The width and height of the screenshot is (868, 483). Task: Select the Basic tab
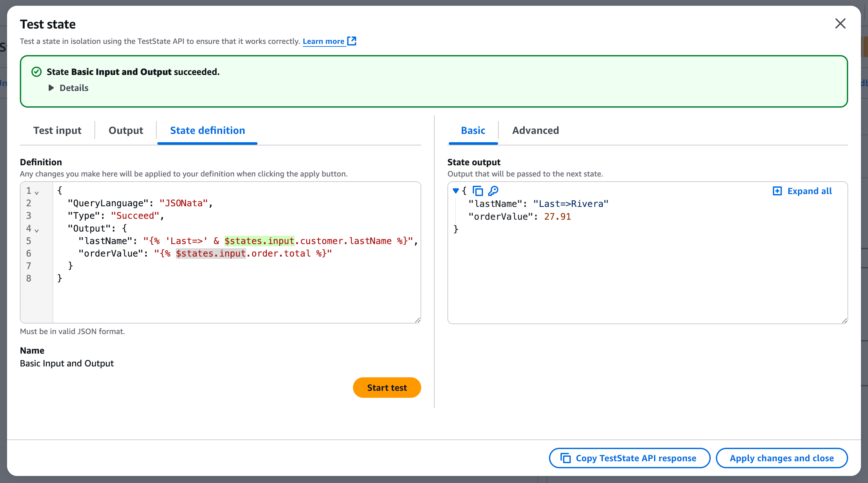tap(473, 130)
